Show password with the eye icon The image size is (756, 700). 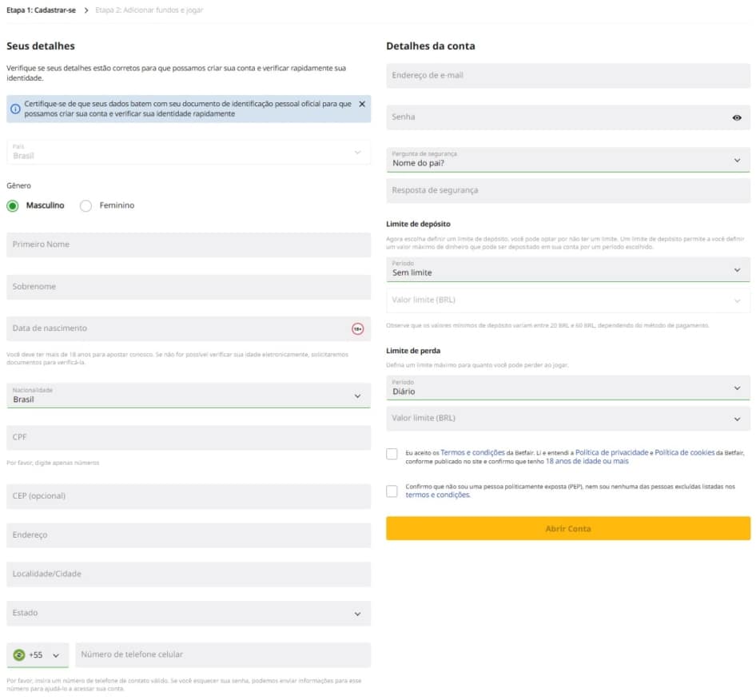tap(737, 117)
